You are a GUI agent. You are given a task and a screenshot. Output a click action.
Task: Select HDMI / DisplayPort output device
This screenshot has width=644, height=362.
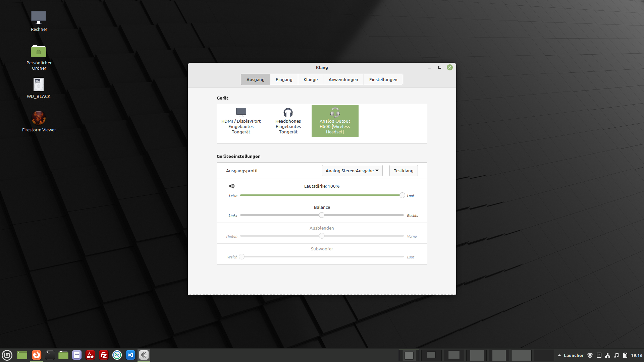click(241, 121)
